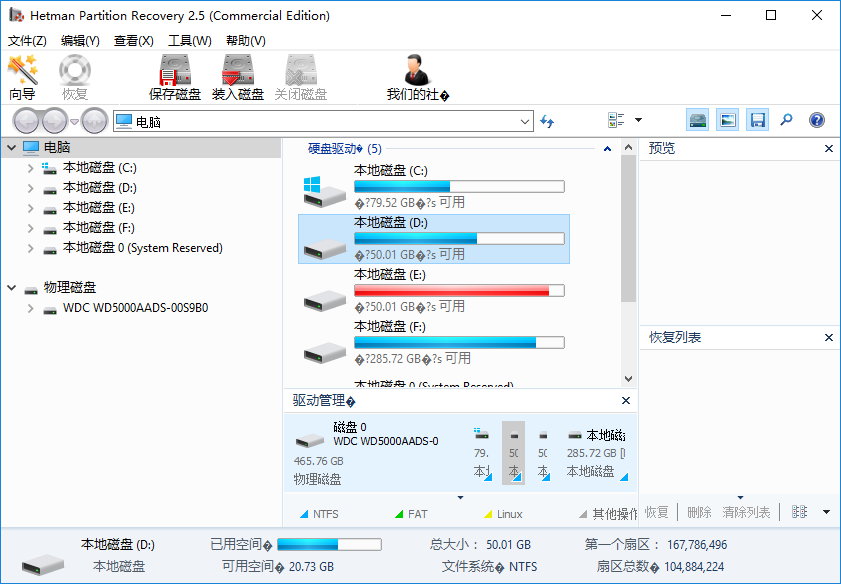Click the 恢复 recover toolbar icon
This screenshot has height=584, width=841.
click(75, 78)
